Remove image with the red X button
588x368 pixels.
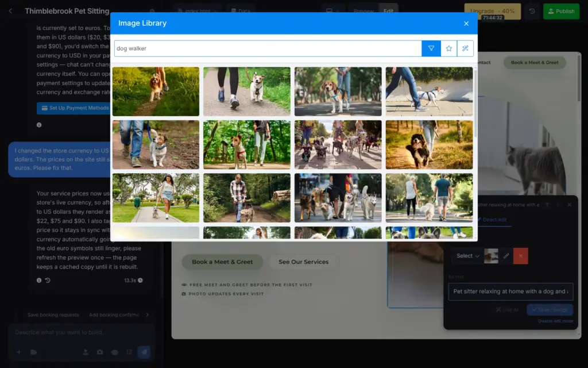[x=520, y=256]
